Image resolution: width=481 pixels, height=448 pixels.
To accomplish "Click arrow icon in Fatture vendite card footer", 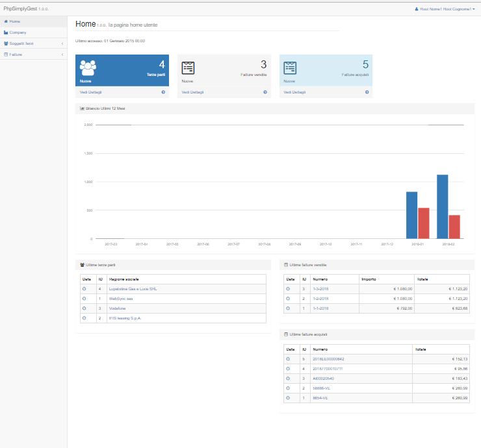I will tap(265, 92).
